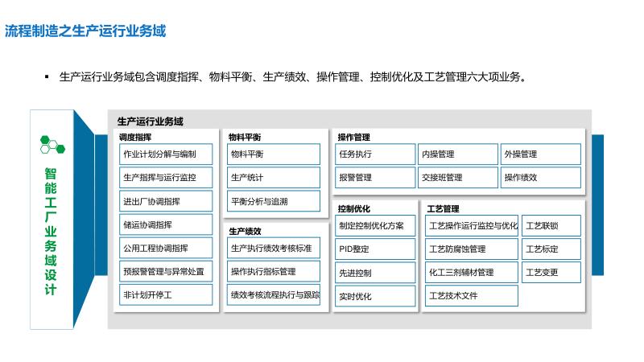Click the 工艺变更 box

(551, 273)
